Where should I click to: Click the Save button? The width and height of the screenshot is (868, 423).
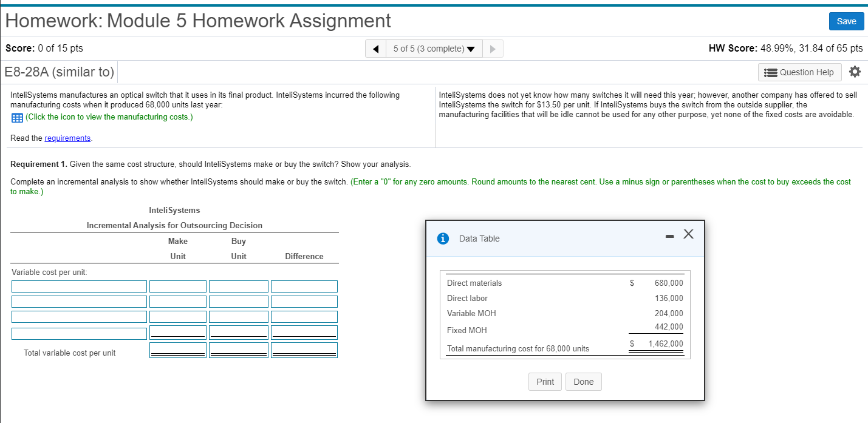(x=846, y=21)
